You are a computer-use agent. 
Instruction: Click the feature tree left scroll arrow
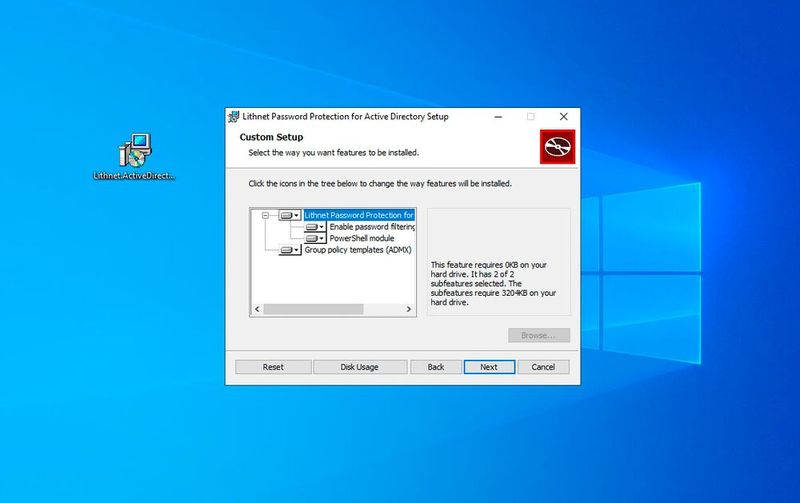(257, 309)
